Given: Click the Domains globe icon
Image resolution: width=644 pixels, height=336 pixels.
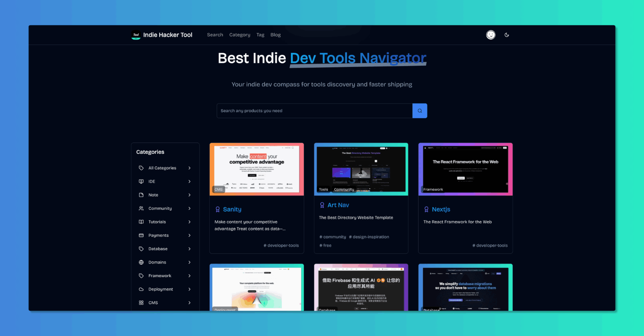Looking at the screenshot, I should coord(141,262).
